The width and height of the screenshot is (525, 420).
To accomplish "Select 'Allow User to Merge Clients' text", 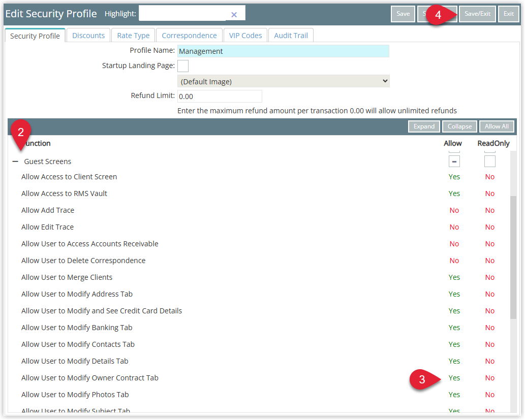I will click(67, 277).
